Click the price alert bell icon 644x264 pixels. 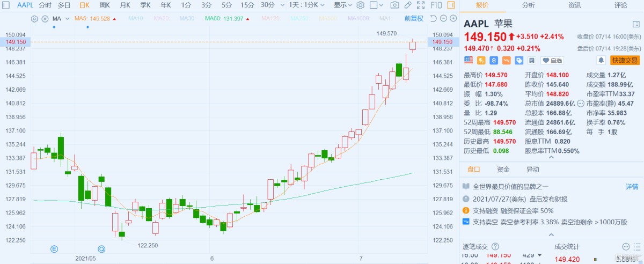601,60
